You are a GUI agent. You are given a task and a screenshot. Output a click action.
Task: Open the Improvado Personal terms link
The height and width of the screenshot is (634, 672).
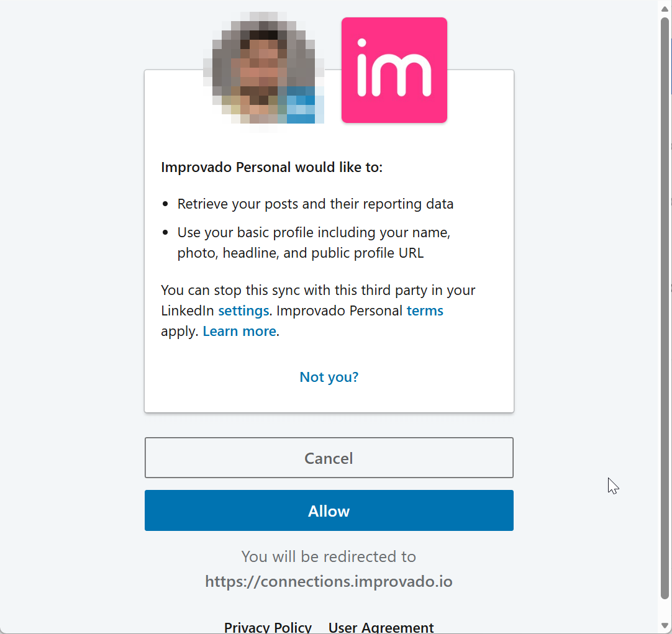pos(425,310)
